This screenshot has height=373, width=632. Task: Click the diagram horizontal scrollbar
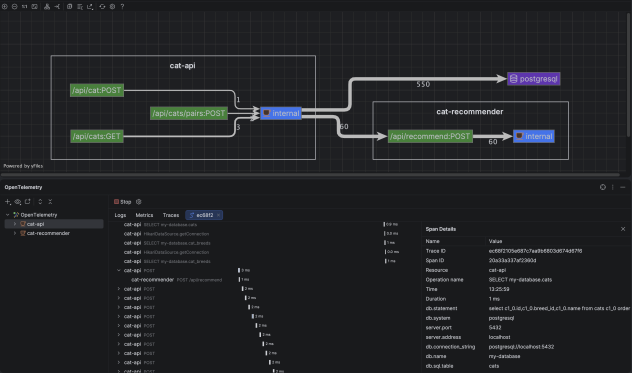point(310,175)
